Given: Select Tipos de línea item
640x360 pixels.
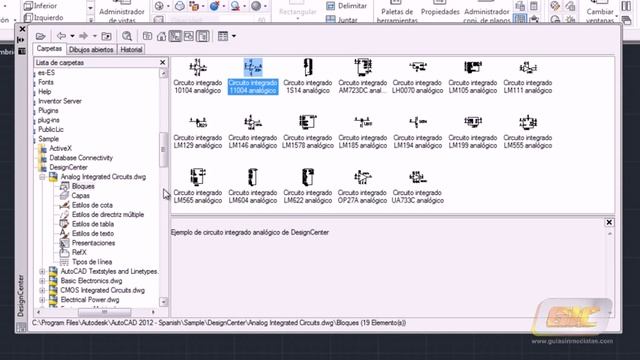Looking at the screenshot, I should tap(92, 262).
